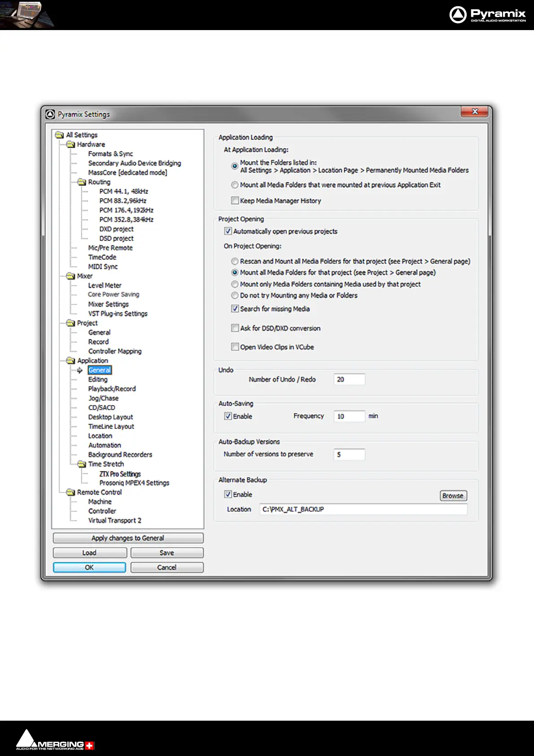Open Editing under Application
Screen dimensions: 534x756
[x=98, y=379]
